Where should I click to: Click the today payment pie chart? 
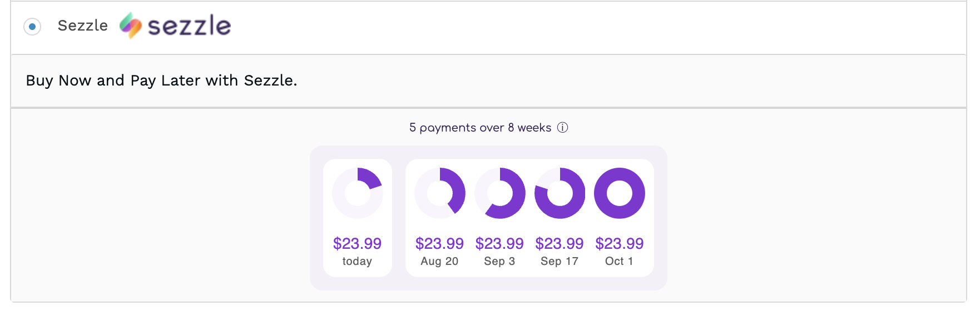pos(358,193)
